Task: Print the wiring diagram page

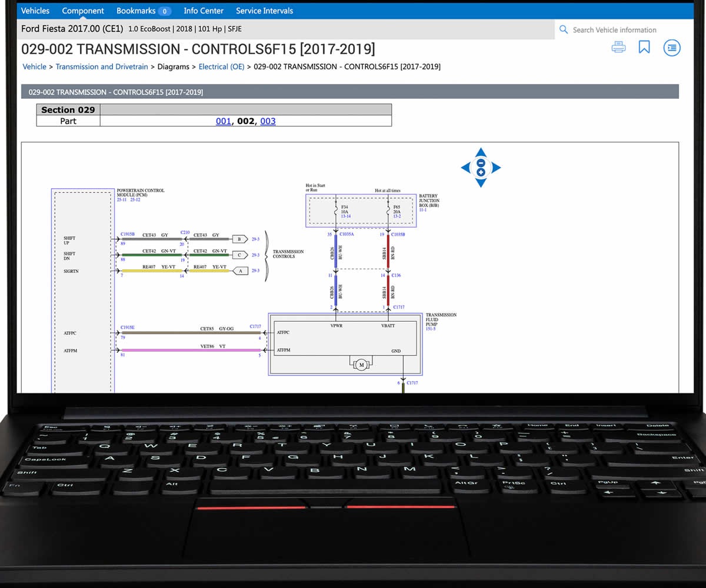Action: pyautogui.click(x=618, y=47)
